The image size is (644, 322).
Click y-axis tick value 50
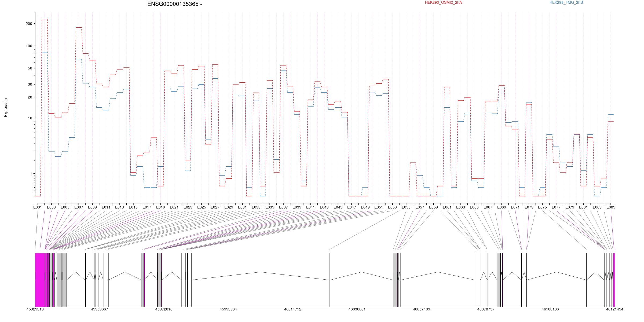point(30,68)
